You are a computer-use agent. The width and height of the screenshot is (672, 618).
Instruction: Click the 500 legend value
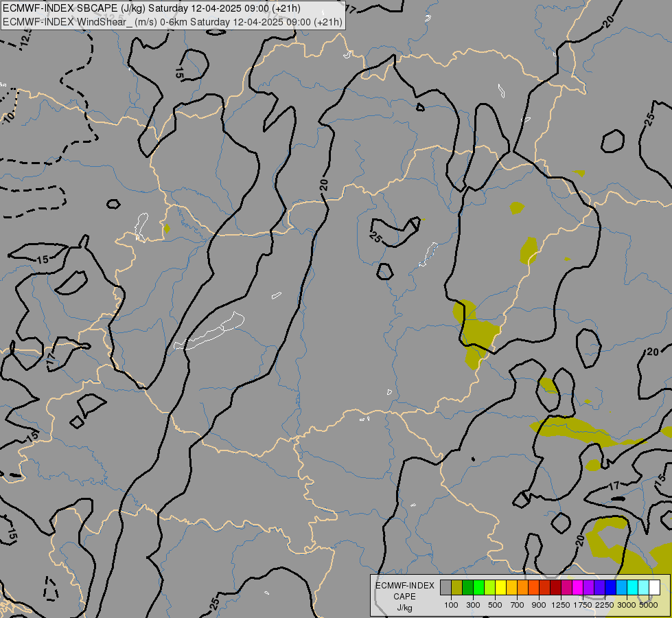point(495,605)
